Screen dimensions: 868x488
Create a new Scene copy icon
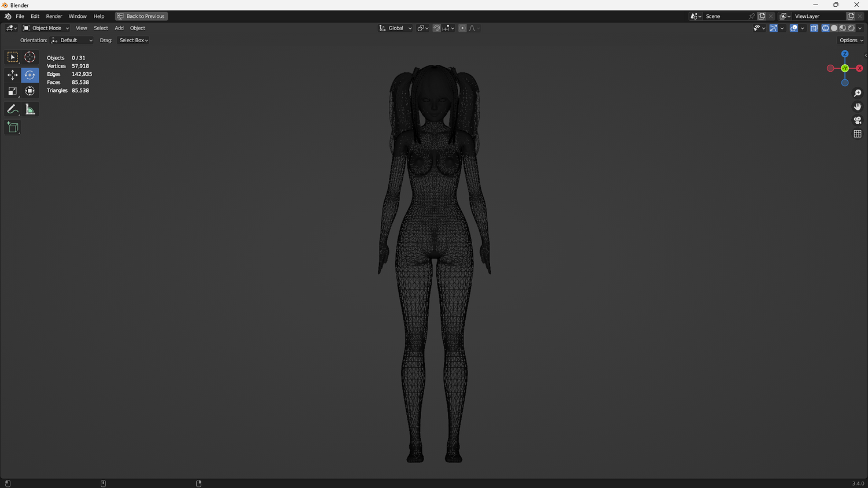coord(762,16)
